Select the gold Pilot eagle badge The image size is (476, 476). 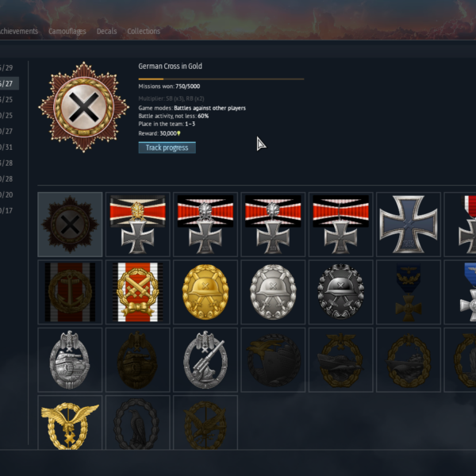[x=70, y=424]
